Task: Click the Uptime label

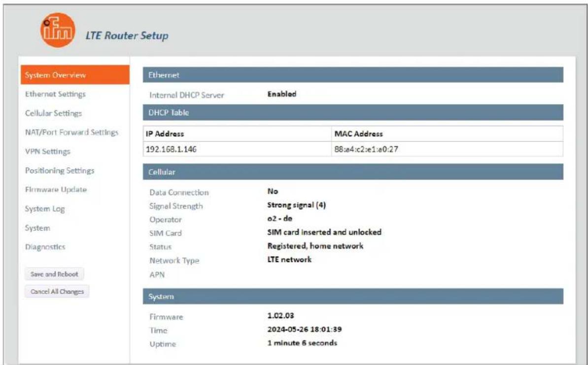Action: [x=163, y=344]
